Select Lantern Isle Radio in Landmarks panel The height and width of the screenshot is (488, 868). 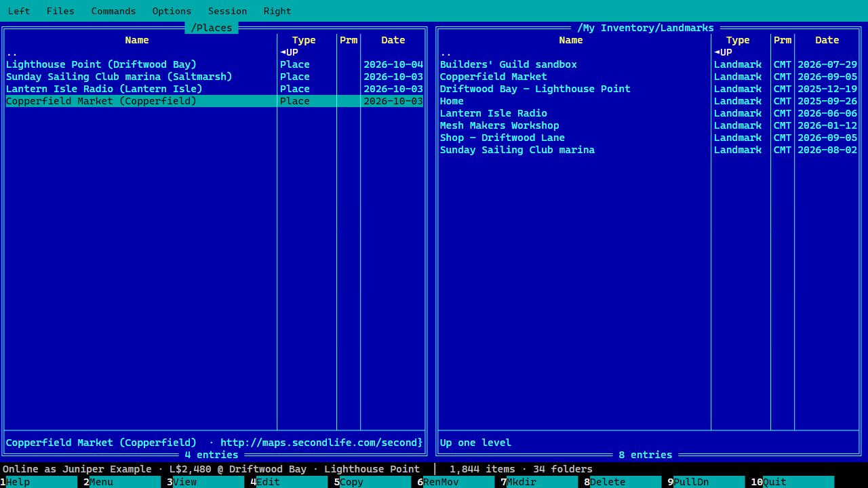click(648, 113)
